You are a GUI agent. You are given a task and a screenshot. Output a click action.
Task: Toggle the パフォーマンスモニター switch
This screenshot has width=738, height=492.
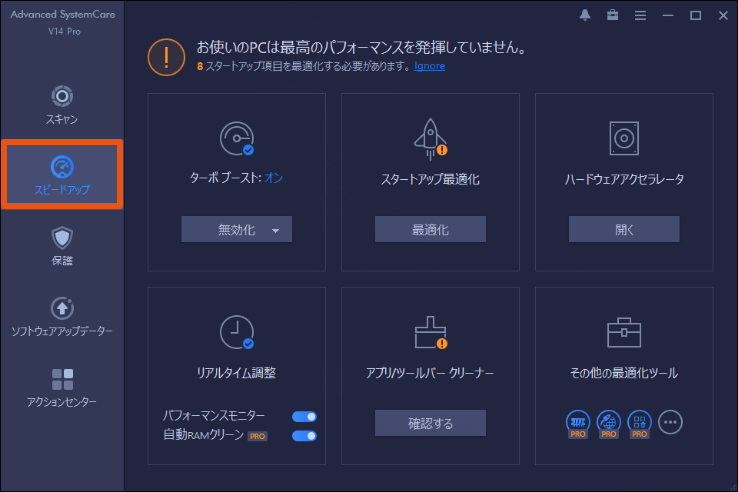tap(304, 417)
